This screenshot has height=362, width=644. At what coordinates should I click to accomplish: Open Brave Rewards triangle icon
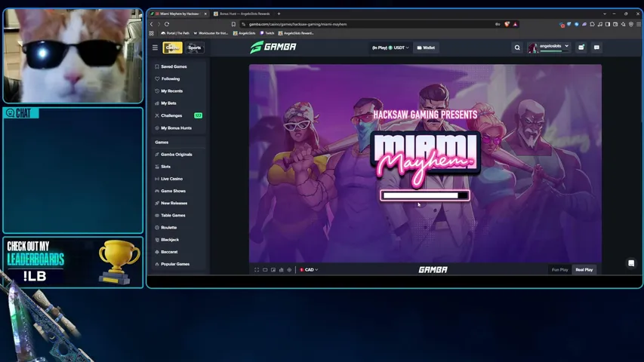[x=515, y=24]
